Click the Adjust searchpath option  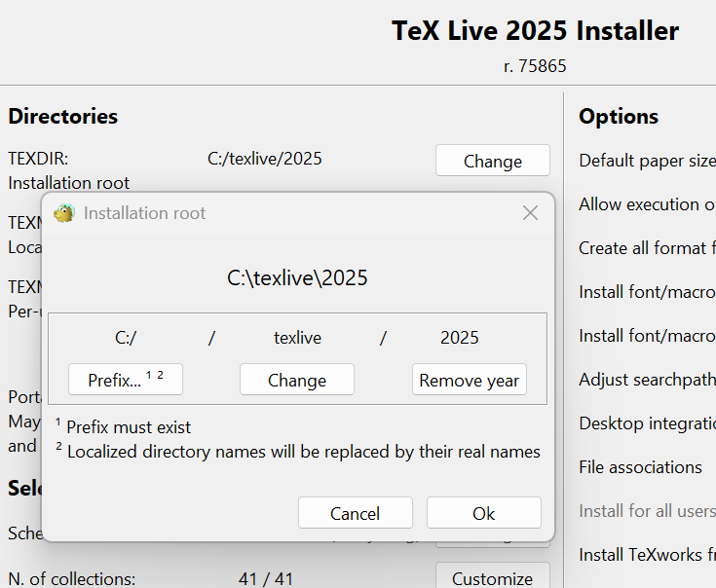coord(647,380)
